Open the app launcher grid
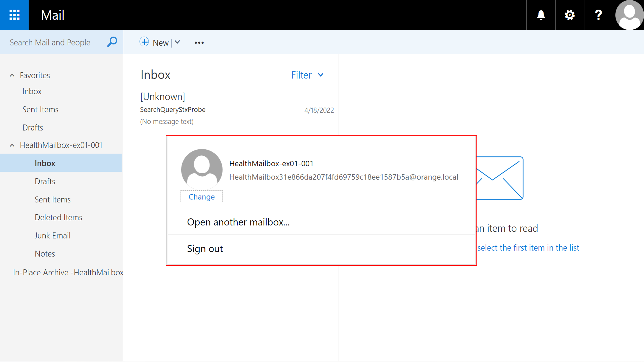The width and height of the screenshot is (644, 362). click(x=14, y=15)
